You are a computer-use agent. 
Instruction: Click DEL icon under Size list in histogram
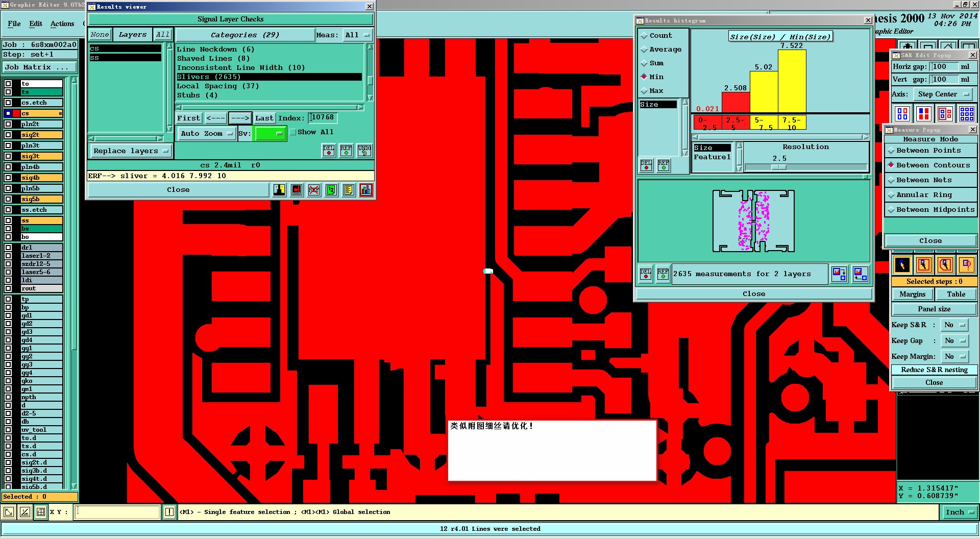click(x=646, y=165)
